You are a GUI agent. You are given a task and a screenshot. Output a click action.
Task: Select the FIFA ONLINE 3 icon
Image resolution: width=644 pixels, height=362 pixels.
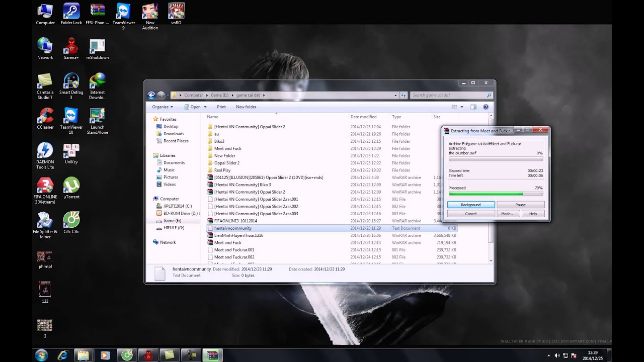45,191
